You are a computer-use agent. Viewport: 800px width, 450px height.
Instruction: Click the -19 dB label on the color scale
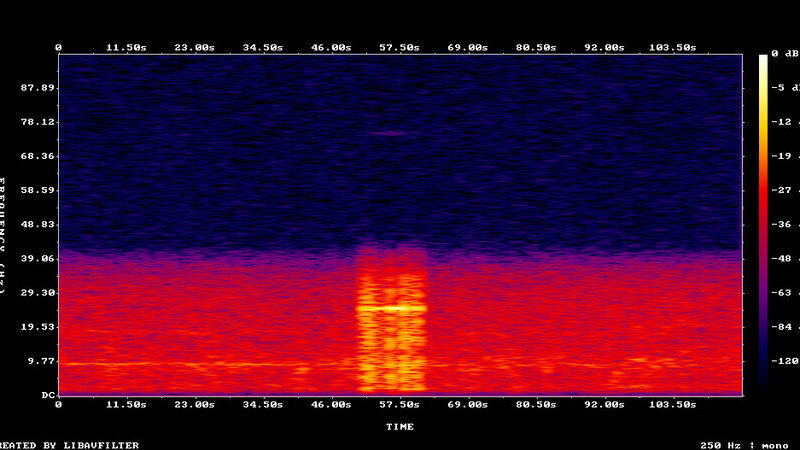coord(785,155)
